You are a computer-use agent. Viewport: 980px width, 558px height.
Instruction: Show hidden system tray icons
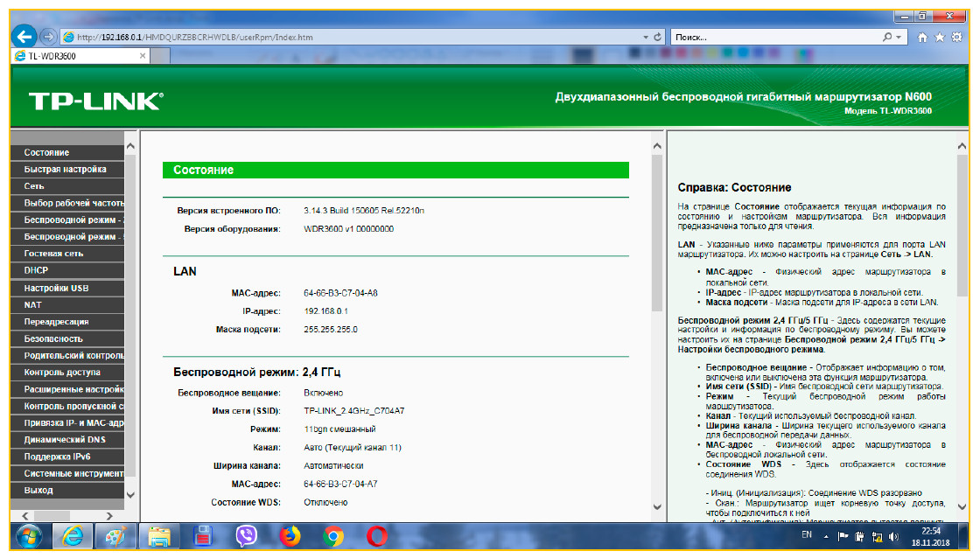pyautogui.click(x=826, y=536)
